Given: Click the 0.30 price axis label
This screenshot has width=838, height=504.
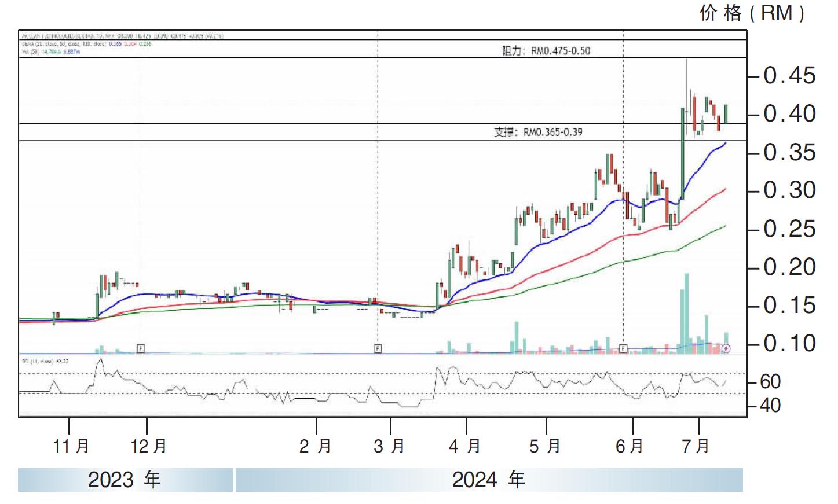Looking at the screenshot, I should pos(789,190).
